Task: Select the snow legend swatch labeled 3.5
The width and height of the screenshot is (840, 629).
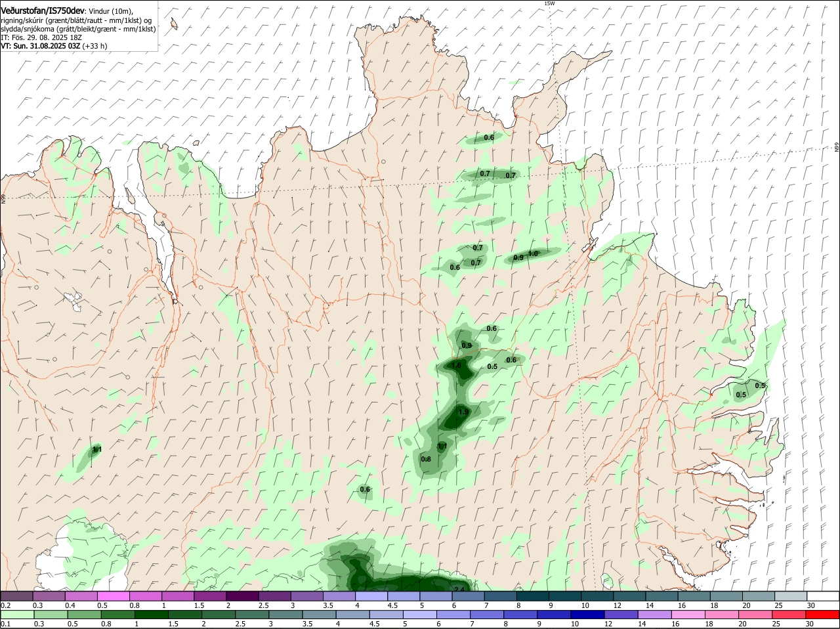Action: click(339, 596)
